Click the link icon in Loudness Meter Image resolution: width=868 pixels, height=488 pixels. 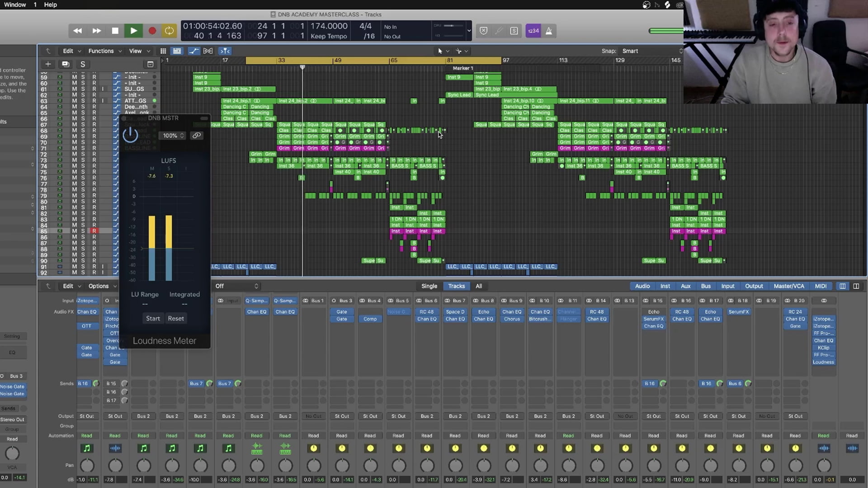click(x=197, y=136)
